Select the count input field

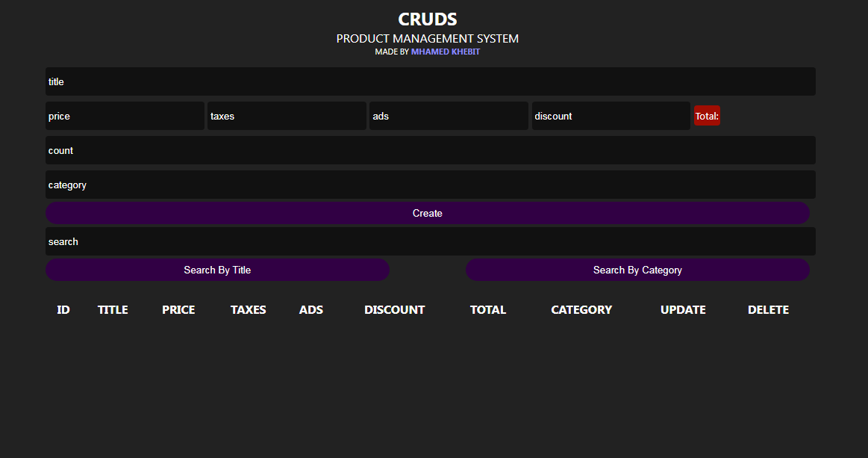430,150
